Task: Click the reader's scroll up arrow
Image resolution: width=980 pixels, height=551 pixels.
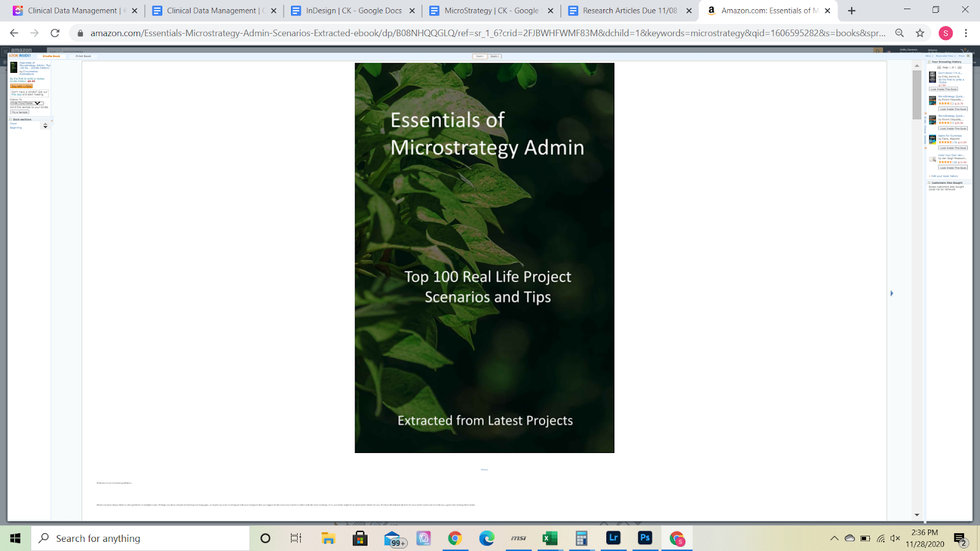Action: point(917,65)
